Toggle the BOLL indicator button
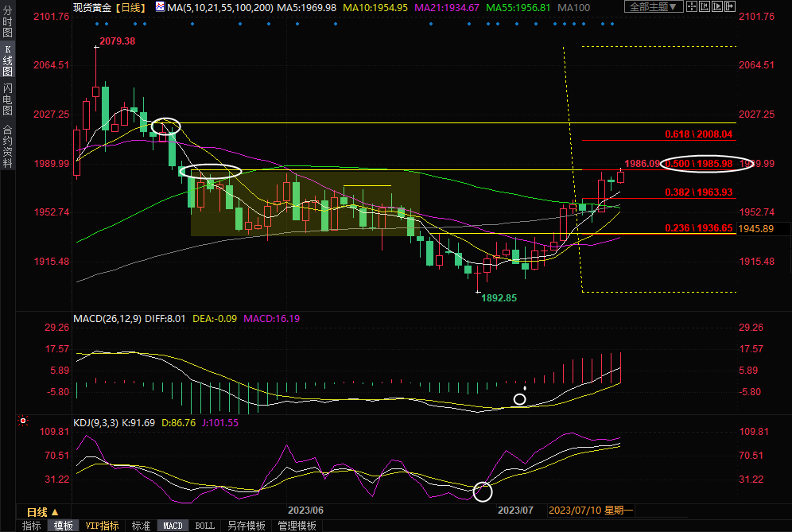Screen dimensions: 792x532 204,526
